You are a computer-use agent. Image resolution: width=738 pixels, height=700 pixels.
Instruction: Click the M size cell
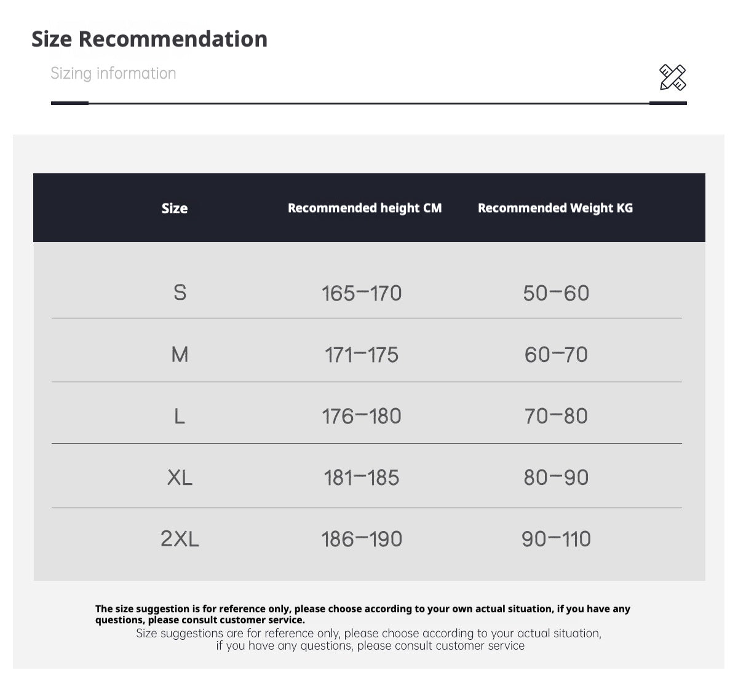(180, 355)
